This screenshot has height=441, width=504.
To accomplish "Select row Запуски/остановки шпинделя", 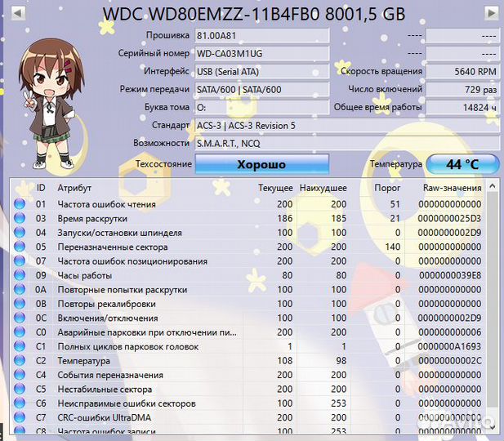I will [x=248, y=233].
